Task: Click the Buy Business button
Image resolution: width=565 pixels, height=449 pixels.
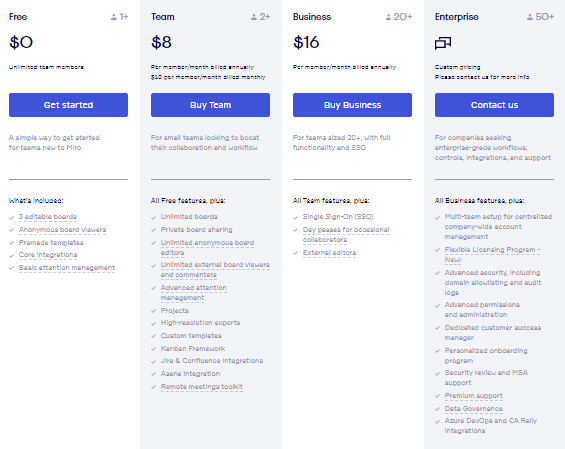Action: [x=352, y=105]
